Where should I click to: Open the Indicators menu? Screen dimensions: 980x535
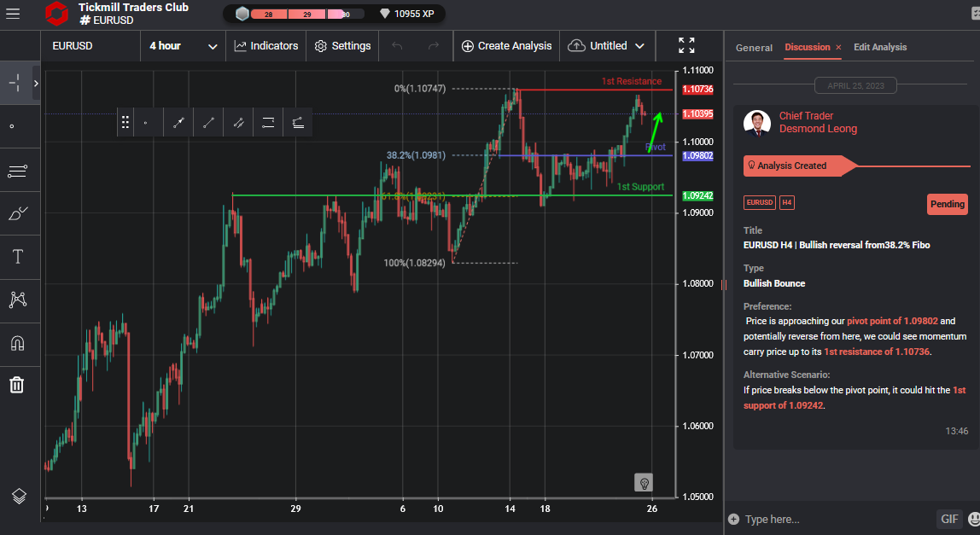tap(266, 46)
